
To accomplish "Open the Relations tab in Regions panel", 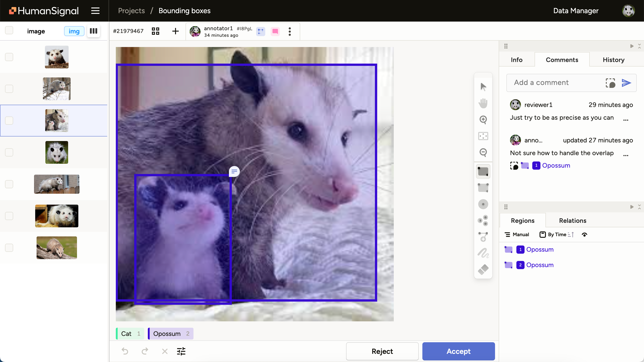I will coord(572,221).
